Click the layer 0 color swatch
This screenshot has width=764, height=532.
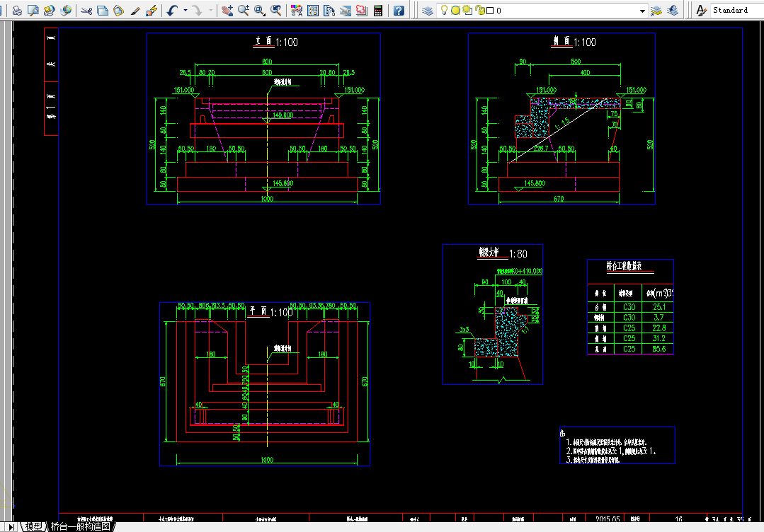[490, 10]
